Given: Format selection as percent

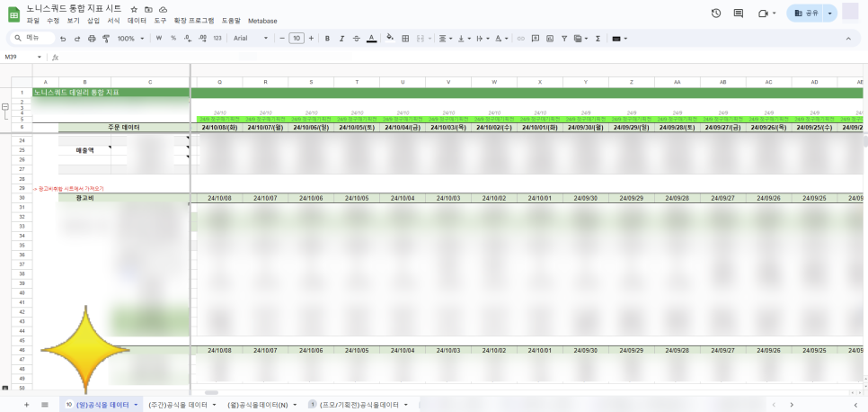Looking at the screenshot, I should tap(173, 39).
